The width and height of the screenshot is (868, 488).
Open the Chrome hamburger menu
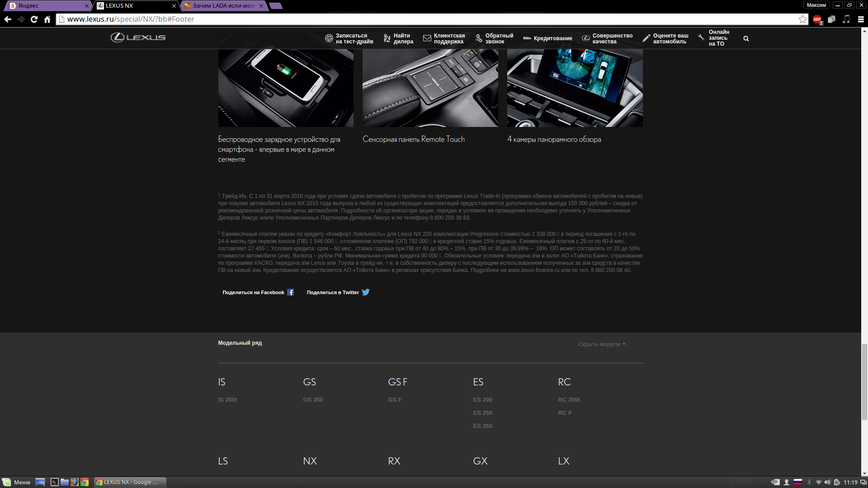pos(861,19)
